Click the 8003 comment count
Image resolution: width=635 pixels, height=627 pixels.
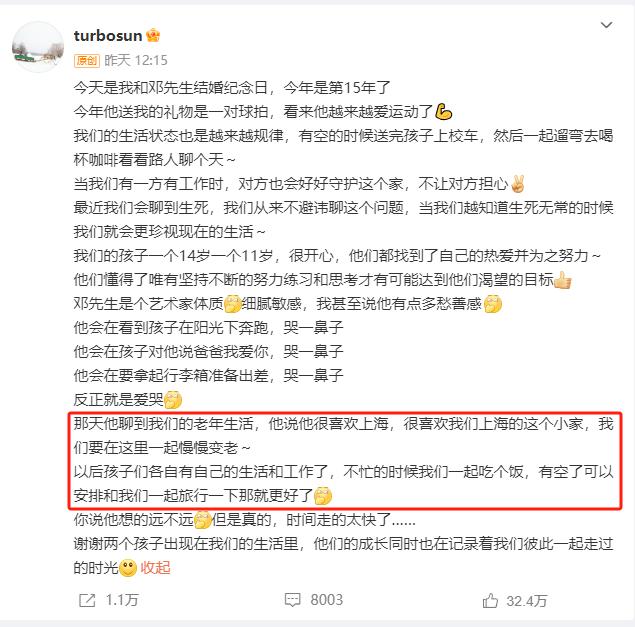tap(326, 600)
